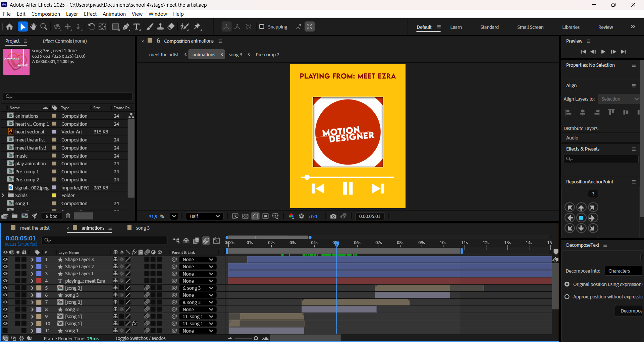Open the magnification ratio dropdown
This screenshot has width=644, height=342.
point(174,216)
